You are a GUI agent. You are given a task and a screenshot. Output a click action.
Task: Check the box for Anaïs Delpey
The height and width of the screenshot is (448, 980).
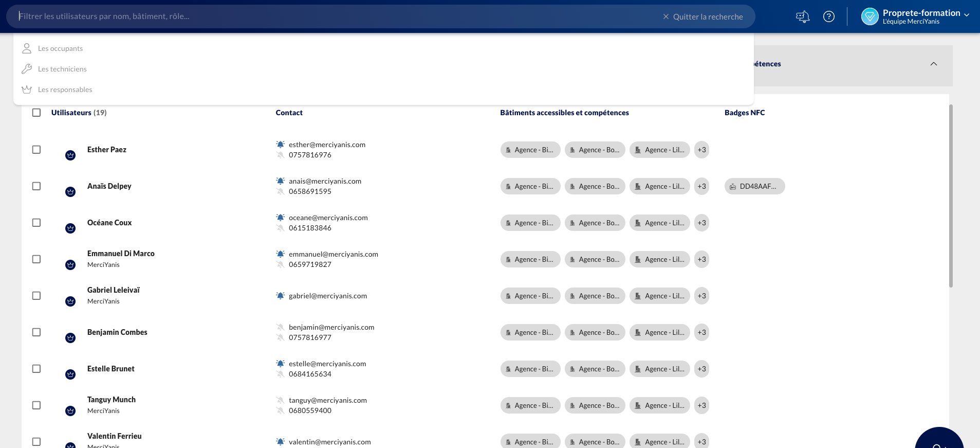click(36, 186)
